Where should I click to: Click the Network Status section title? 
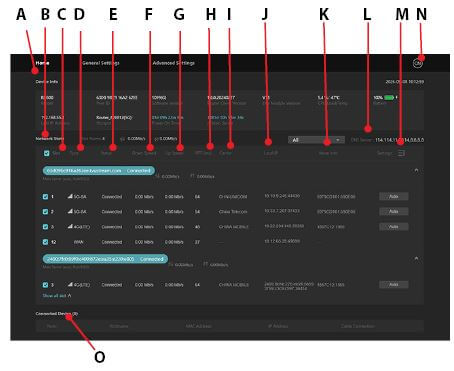50,139
